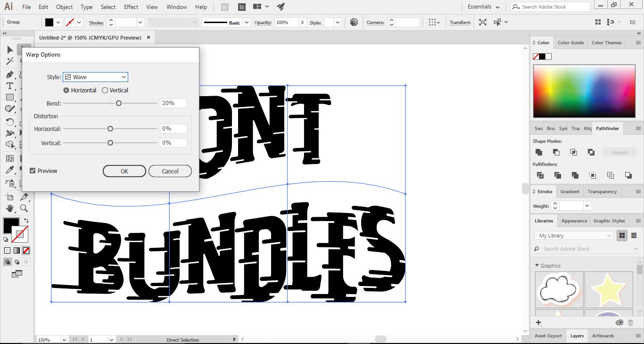This screenshot has width=644, height=344.
Task: Select the Rotate tool
Action: point(10,122)
